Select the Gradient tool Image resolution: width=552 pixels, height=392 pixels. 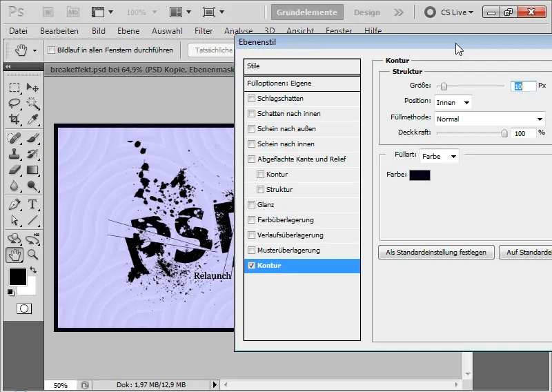pyautogui.click(x=32, y=170)
